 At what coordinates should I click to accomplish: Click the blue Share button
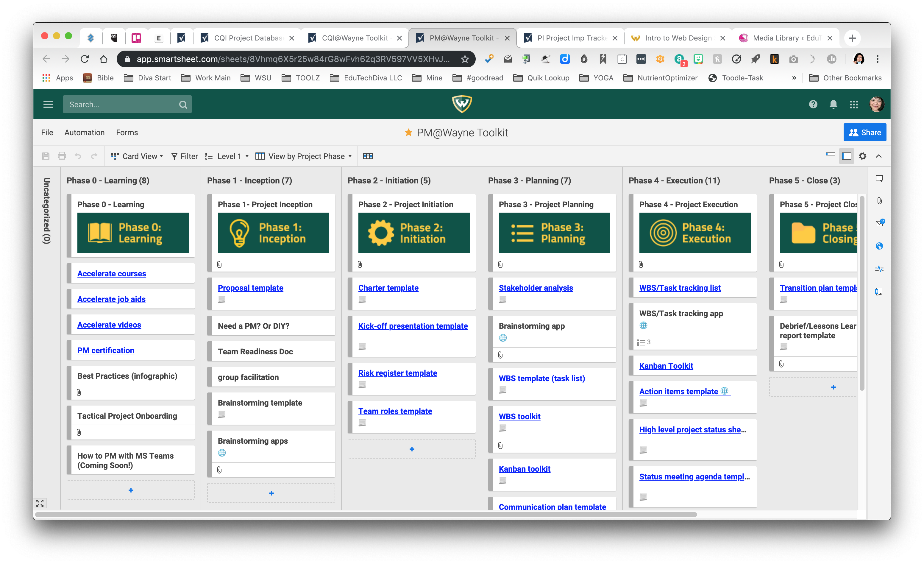click(864, 133)
